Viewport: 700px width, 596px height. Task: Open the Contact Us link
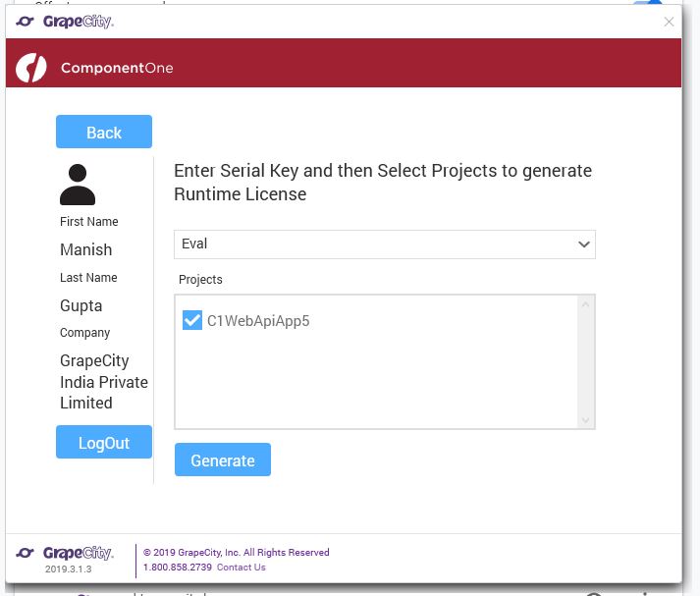pos(242,567)
